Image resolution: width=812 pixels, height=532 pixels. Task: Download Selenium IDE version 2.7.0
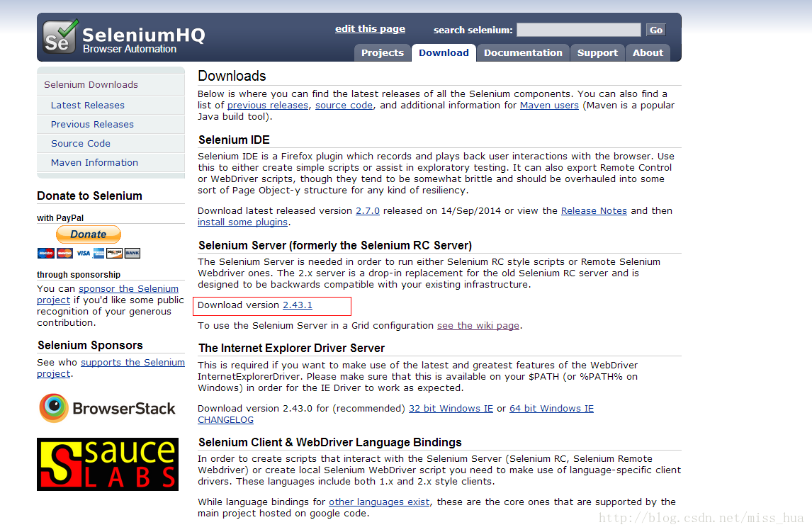click(x=368, y=210)
